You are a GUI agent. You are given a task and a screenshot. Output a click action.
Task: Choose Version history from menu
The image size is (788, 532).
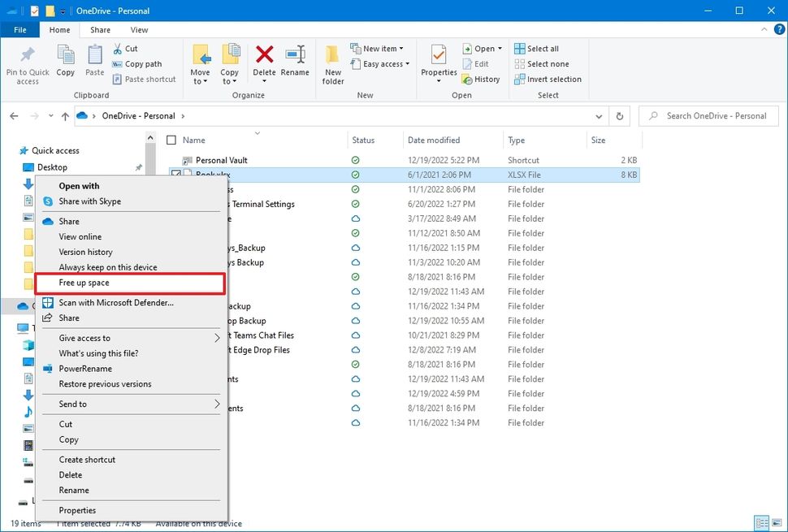[85, 252]
